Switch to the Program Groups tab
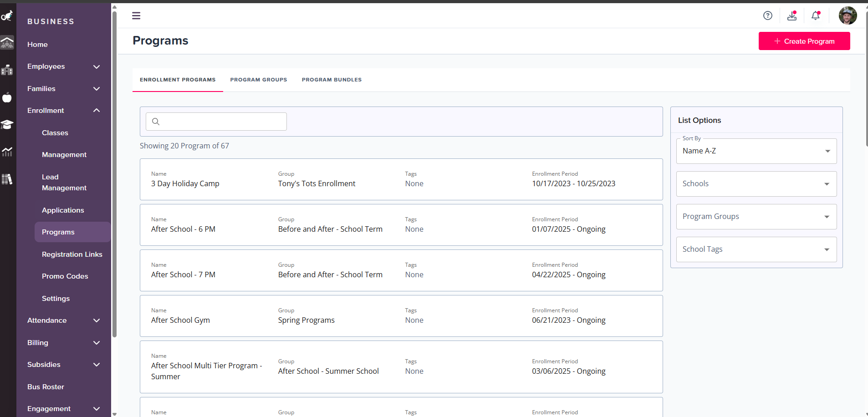 click(258, 80)
